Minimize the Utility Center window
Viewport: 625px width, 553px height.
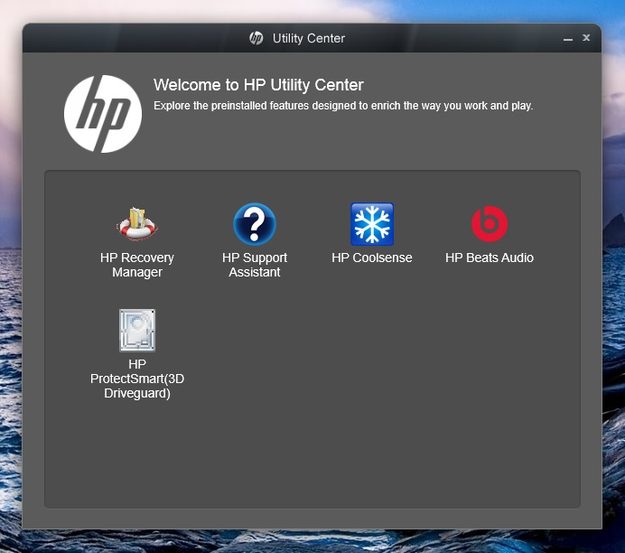coord(568,39)
